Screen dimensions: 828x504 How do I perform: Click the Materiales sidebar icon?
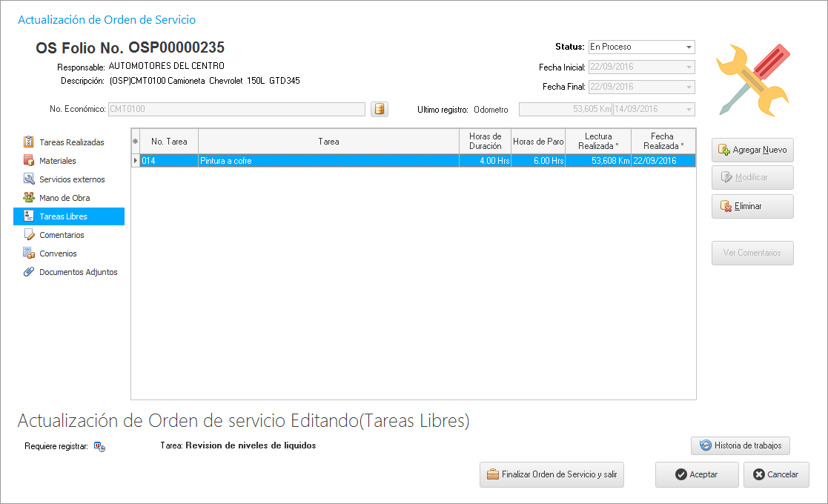click(29, 160)
